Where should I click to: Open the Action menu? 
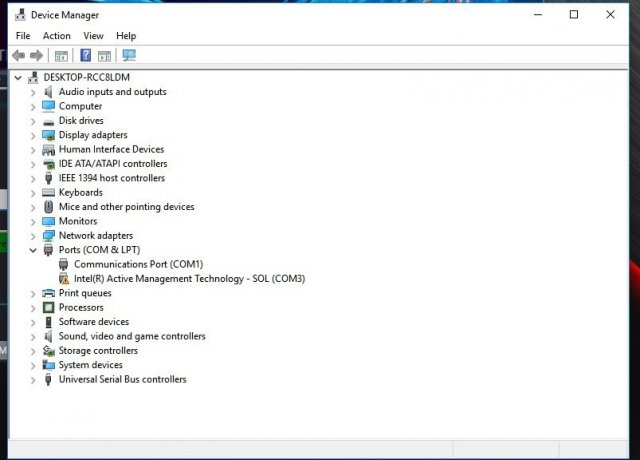56,36
